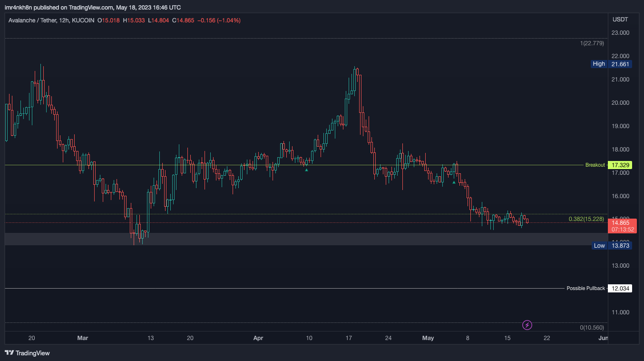Select the Breakout 17.329 line label
The image size is (644, 361).
[608, 165]
